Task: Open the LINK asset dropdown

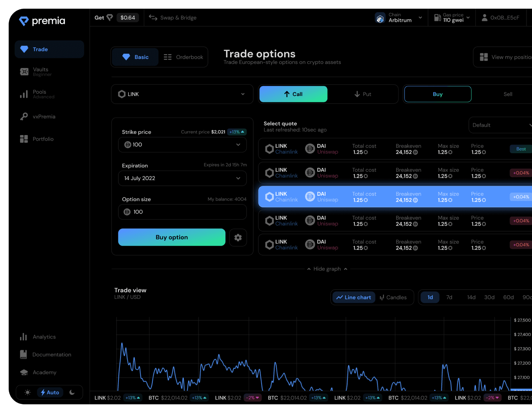Action: pos(182,94)
